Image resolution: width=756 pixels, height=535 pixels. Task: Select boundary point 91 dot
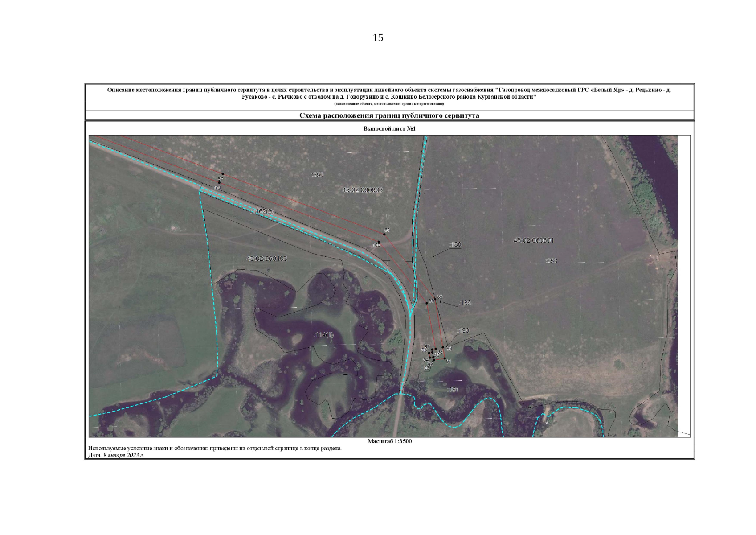pyautogui.click(x=445, y=358)
